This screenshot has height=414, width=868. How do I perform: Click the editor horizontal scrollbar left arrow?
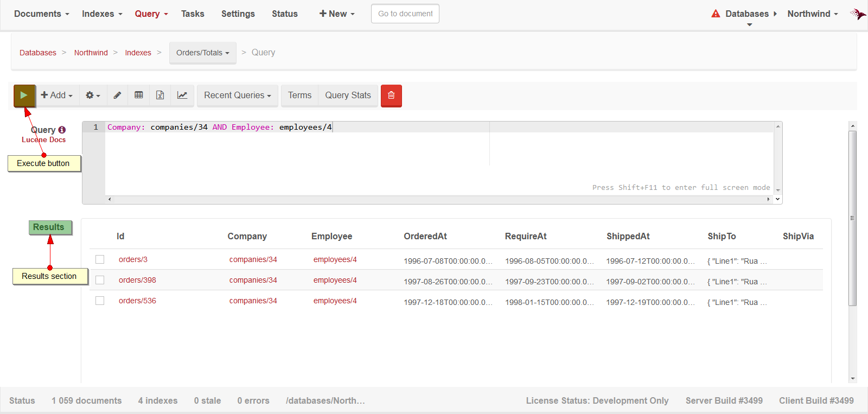pos(110,199)
